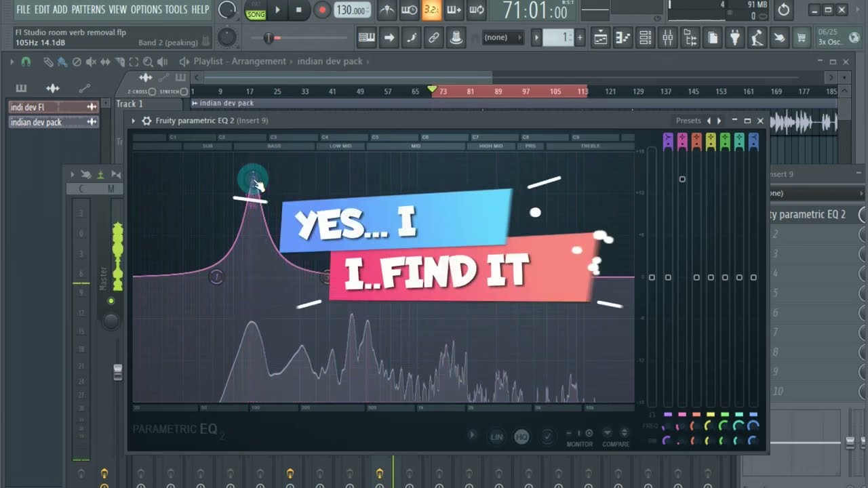Open Parametric EQ 2 gear settings
Viewport: 868px width, 488px height.
pyautogui.click(x=146, y=121)
